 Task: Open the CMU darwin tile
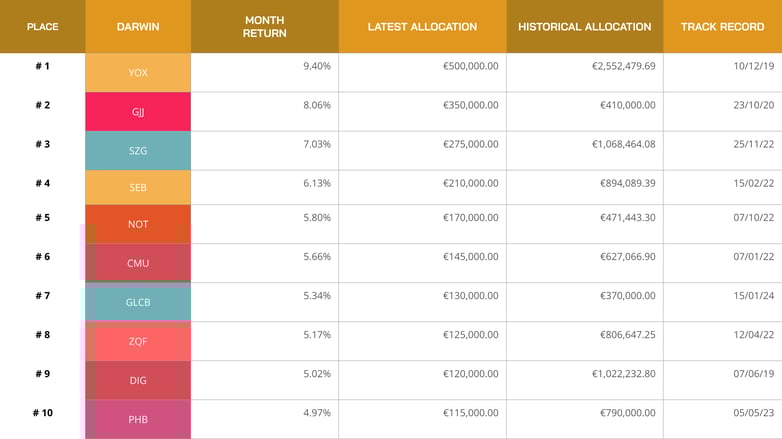(x=138, y=263)
